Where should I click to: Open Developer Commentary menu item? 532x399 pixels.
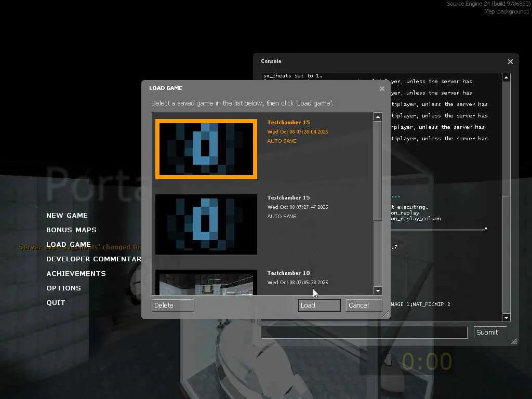pos(94,259)
